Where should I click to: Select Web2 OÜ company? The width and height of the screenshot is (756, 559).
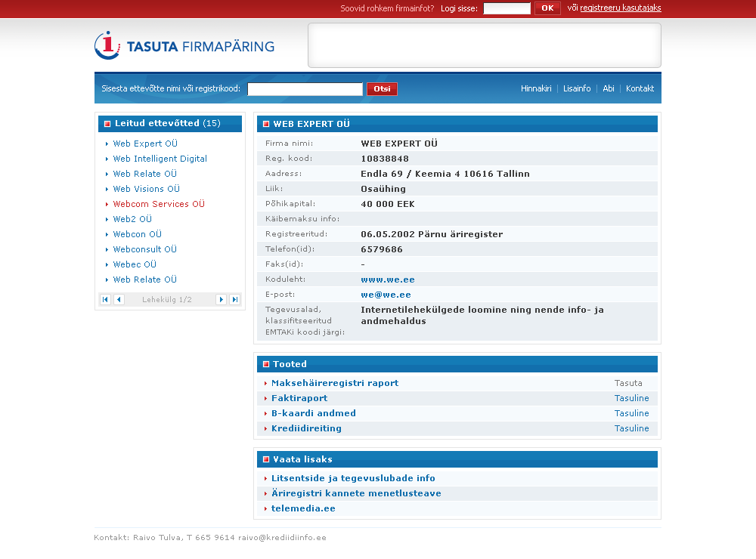tap(132, 219)
